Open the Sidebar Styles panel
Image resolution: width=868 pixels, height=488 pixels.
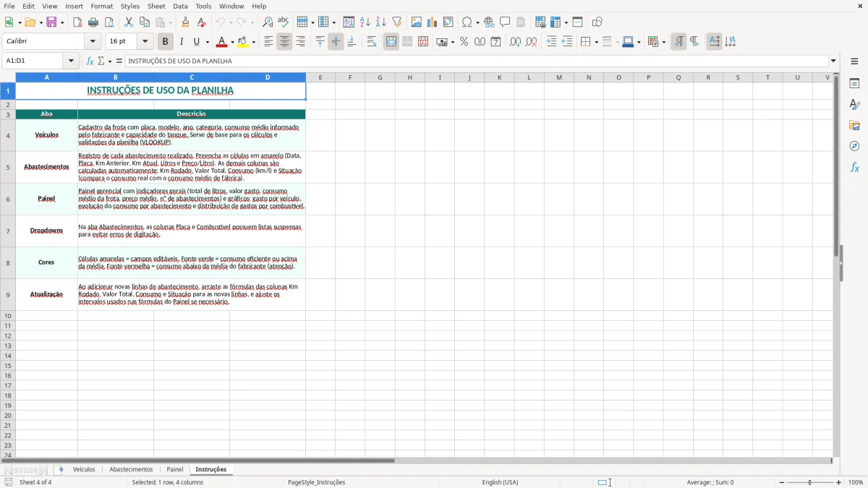click(x=854, y=105)
